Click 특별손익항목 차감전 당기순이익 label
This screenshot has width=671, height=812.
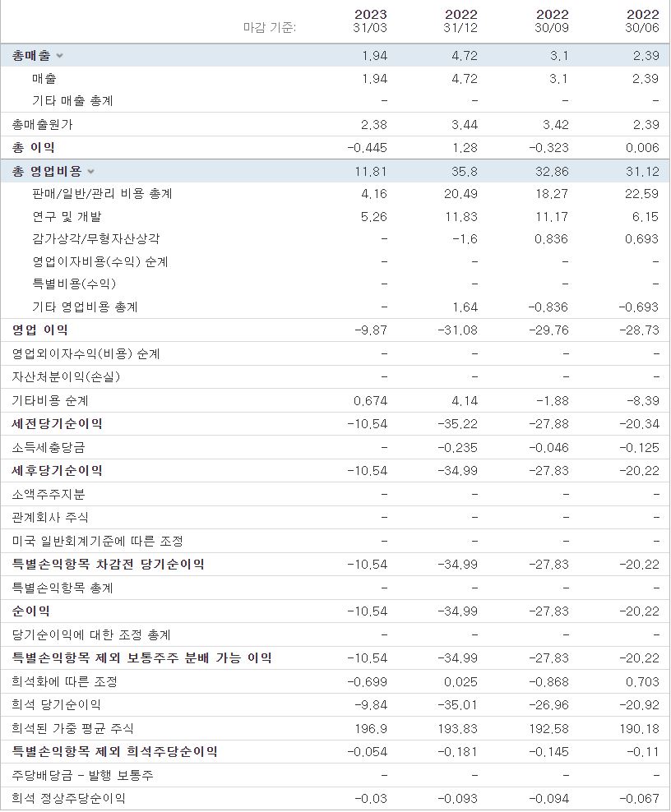109,564
